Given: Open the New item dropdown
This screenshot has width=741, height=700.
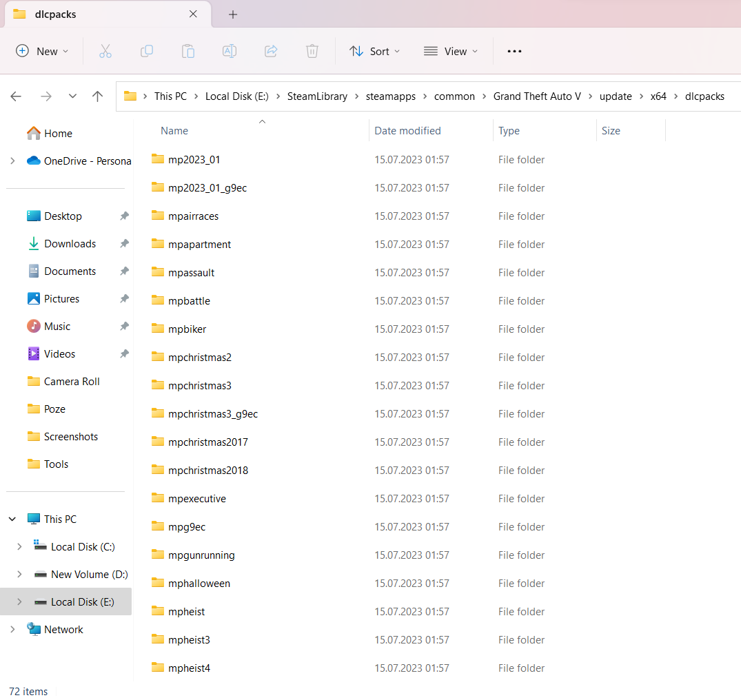Looking at the screenshot, I should pos(42,51).
